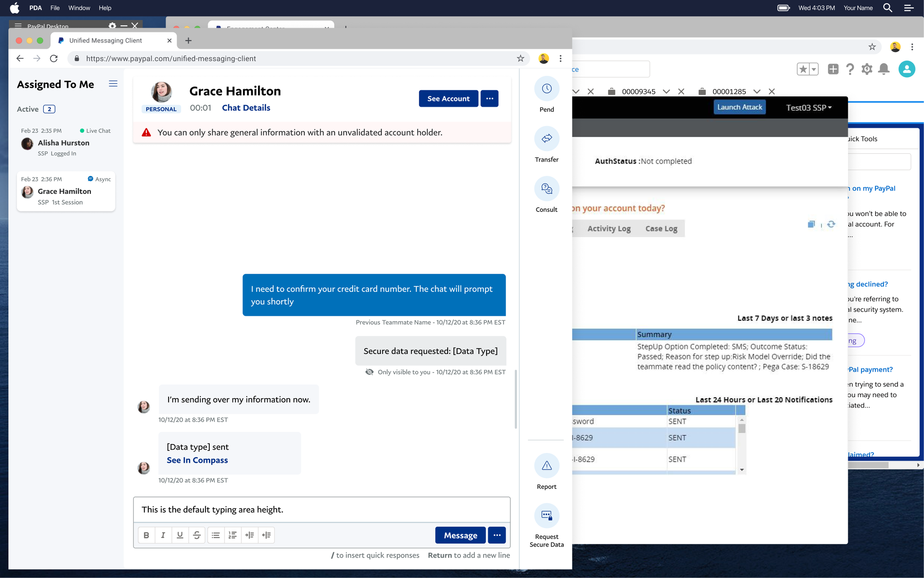Click the Transfer arrows icon
Viewport: 924px width, 578px height.
547,139
